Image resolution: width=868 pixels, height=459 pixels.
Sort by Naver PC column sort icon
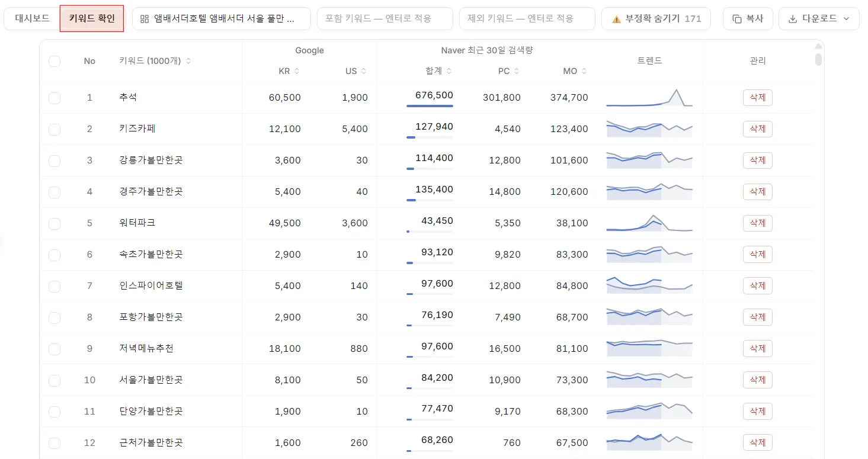point(517,71)
